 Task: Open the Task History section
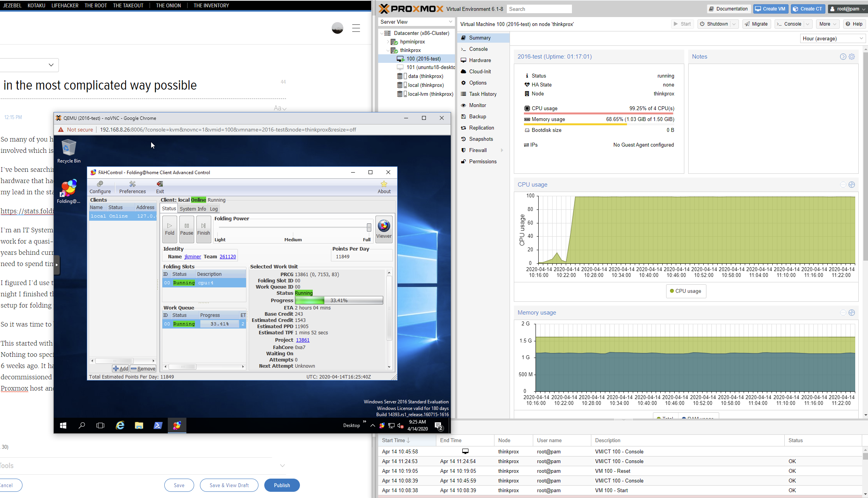pos(482,94)
